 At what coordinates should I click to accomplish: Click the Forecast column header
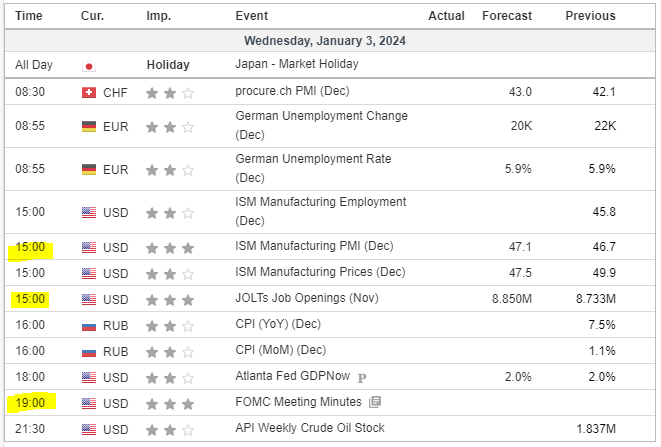tap(506, 16)
